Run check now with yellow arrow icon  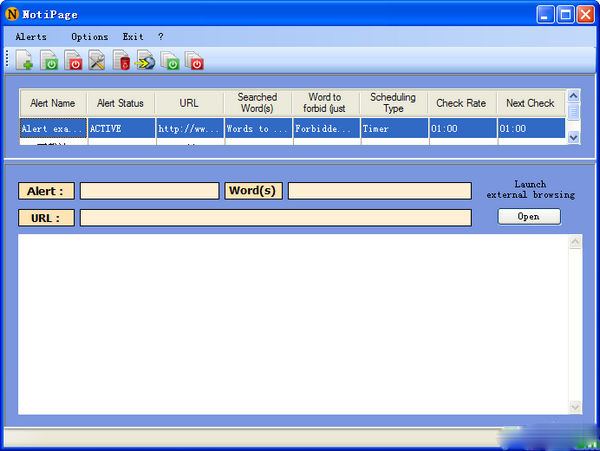click(146, 62)
